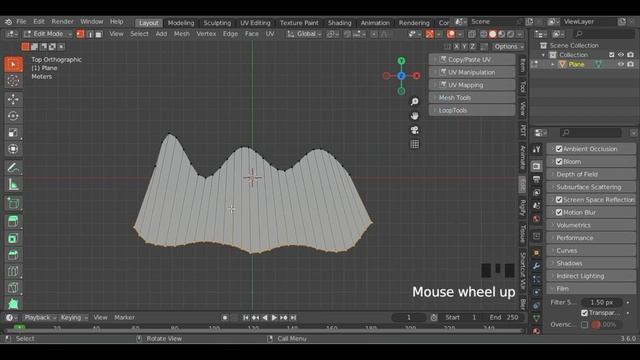Expand the Subsurface Scattering panel
640x360 pixels.
coord(591,187)
